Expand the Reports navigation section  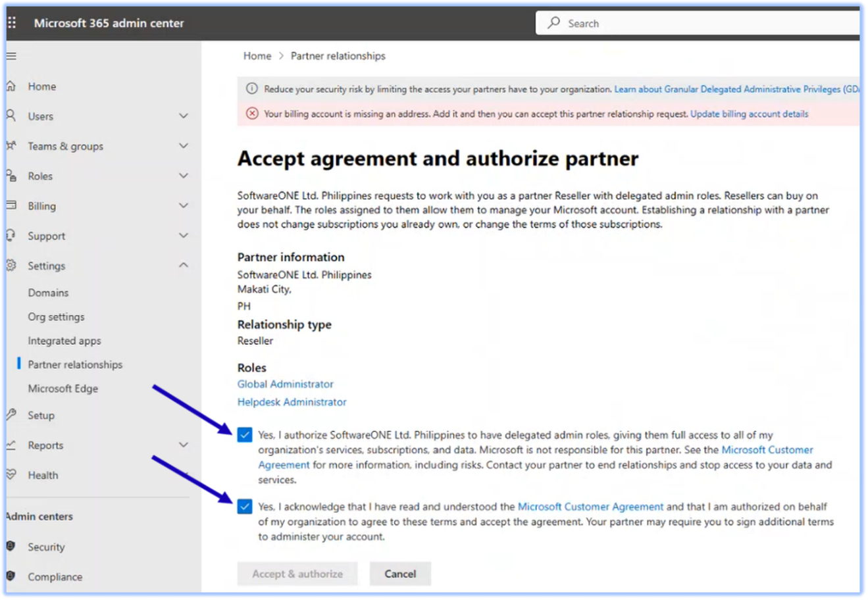coord(184,445)
